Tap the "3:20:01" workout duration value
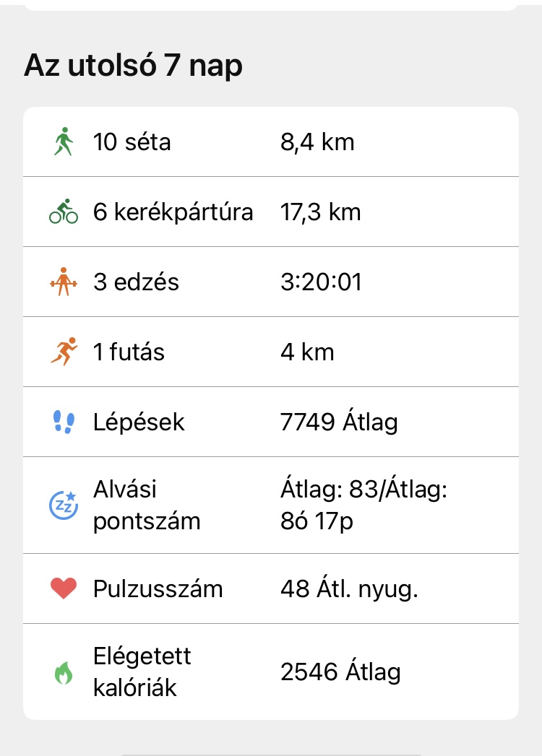 click(x=321, y=282)
